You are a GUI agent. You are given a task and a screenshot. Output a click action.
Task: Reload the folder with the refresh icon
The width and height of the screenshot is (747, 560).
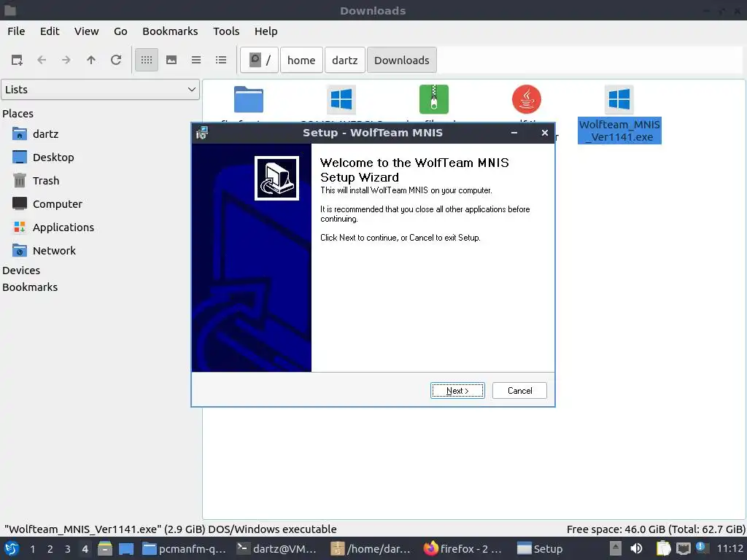pyautogui.click(x=116, y=60)
